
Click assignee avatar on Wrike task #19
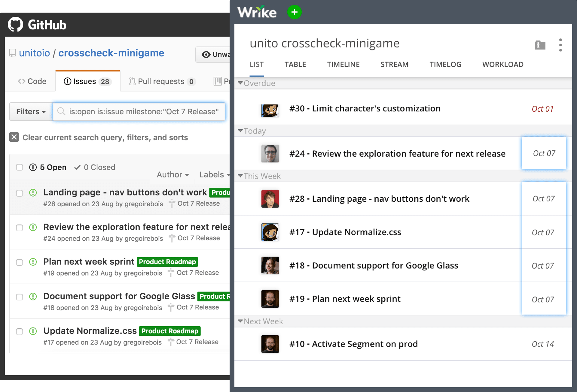[270, 299]
